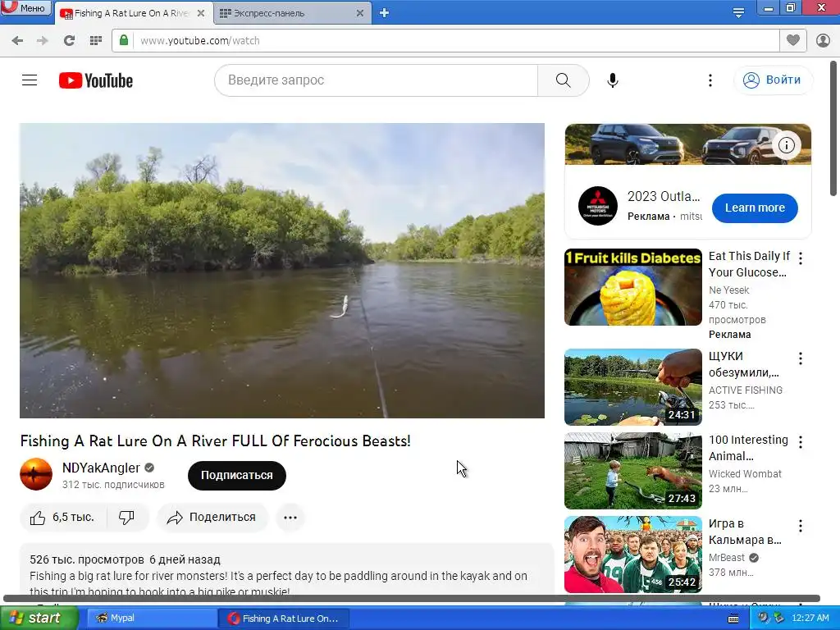Viewport: 840px width, 630px height.
Task: Open the Windows start button
Action: pyautogui.click(x=39, y=618)
